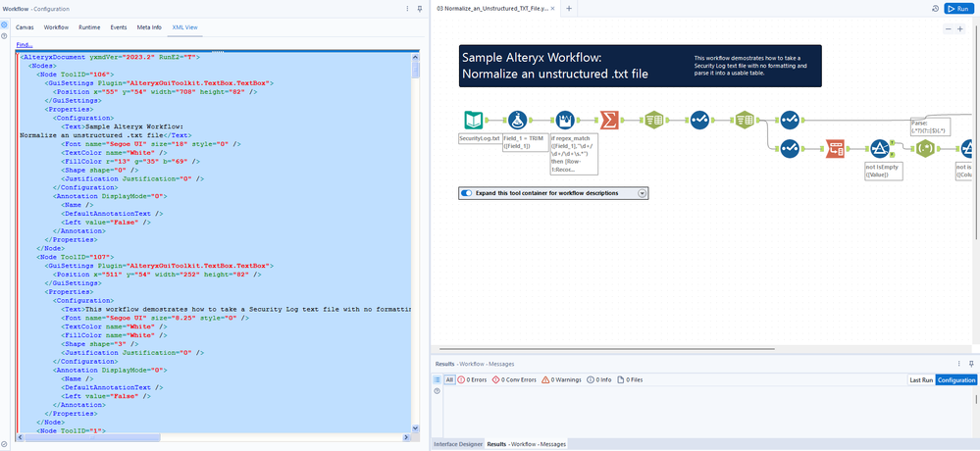
Task: Select the Select tool right of the Summarize tool
Action: pos(699,120)
